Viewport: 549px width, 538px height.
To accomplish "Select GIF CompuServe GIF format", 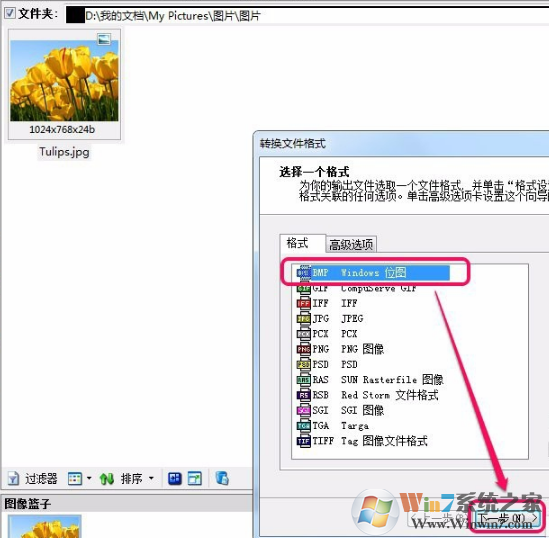I will pos(356,288).
